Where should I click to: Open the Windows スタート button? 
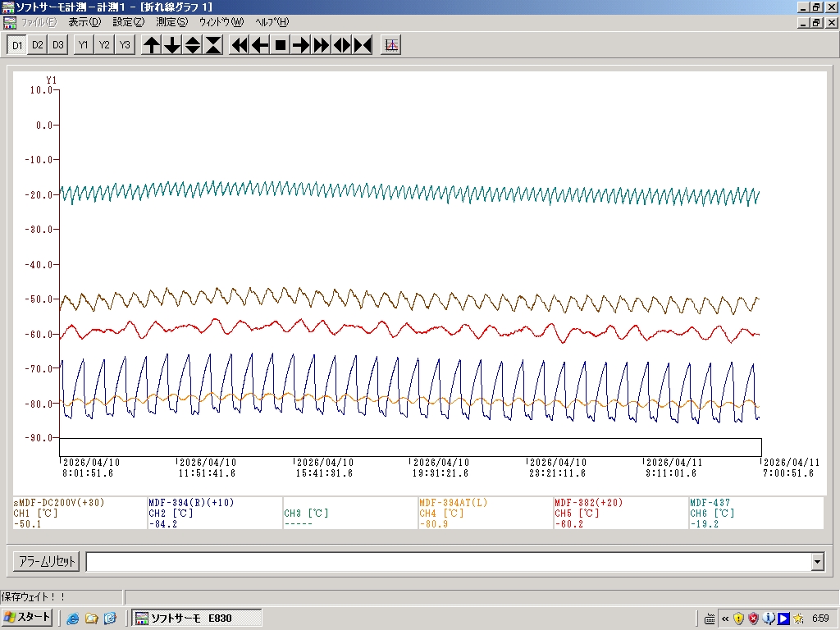(x=28, y=618)
